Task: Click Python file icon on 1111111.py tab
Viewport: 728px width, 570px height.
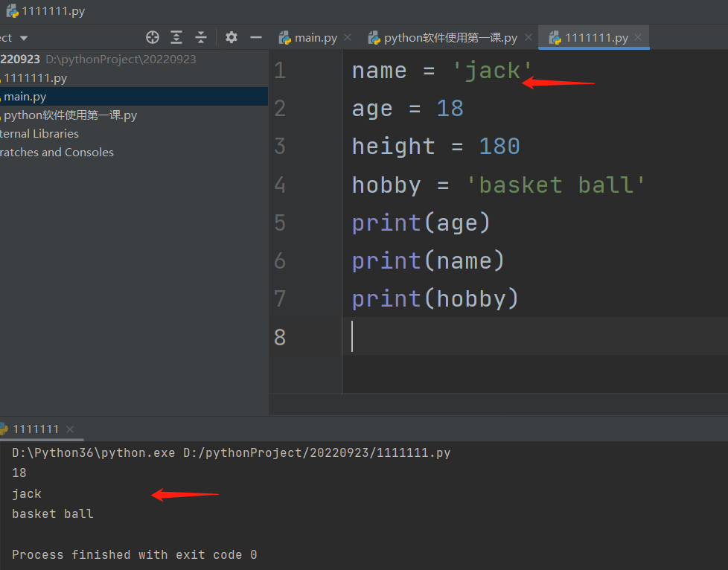Action: [x=555, y=38]
